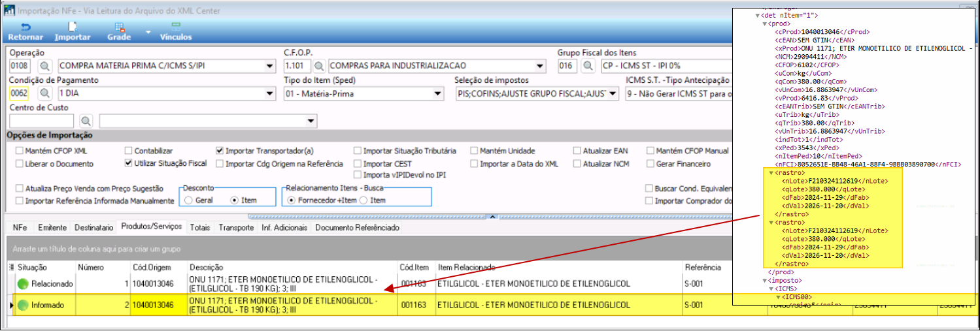This screenshot has width=980, height=331.
Task: Select the Geral discount radio button
Action: [x=188, y=200]
